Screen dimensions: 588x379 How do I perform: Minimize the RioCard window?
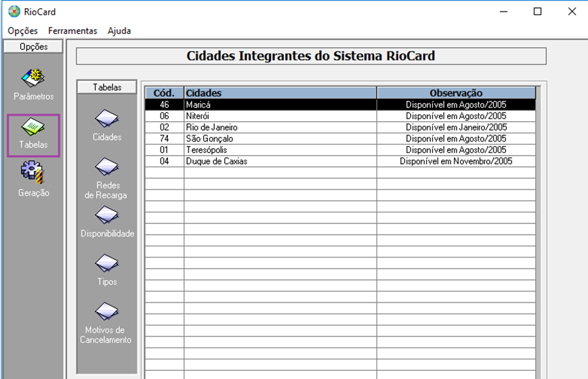pos(503,12)
